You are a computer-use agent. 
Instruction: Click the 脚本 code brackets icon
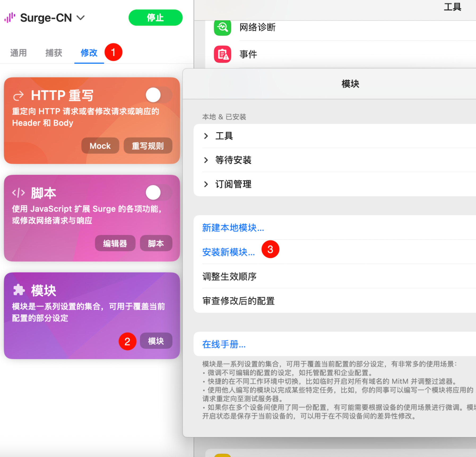[19, 193]
